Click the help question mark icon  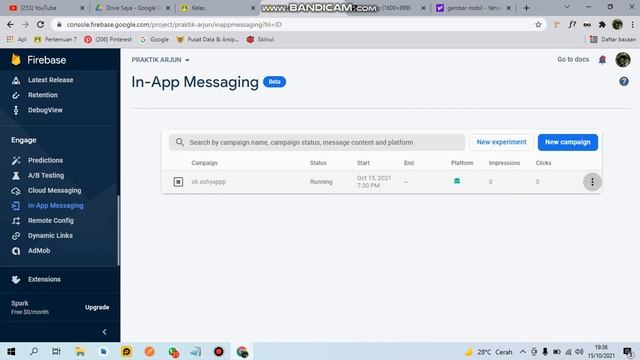624,82
